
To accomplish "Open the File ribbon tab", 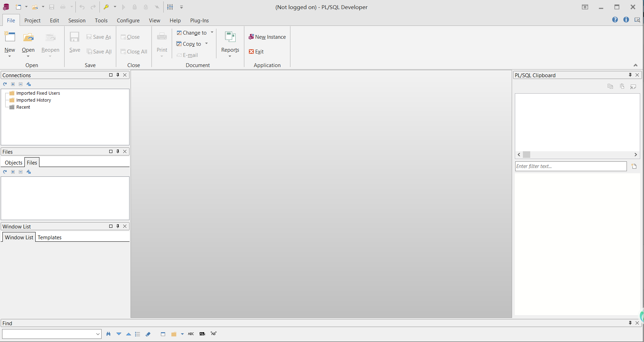I will click(x=11, y=20).
